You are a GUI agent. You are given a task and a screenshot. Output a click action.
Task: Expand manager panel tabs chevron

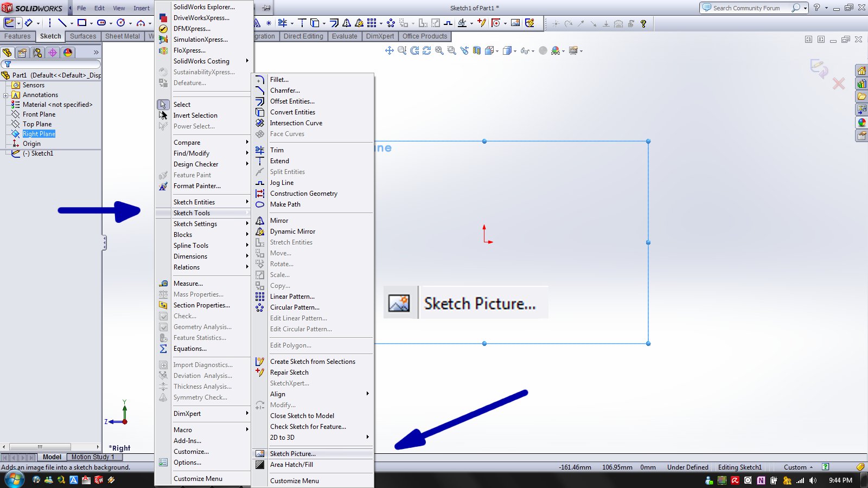[x=96, y=53]
